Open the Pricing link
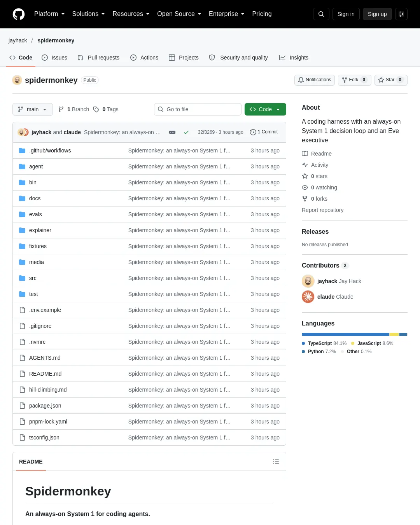420x525 pixels. click(262, 14)
